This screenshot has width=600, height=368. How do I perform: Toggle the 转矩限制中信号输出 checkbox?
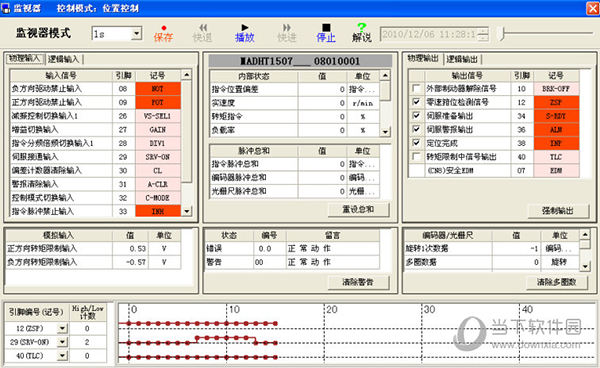pos(416,157)
